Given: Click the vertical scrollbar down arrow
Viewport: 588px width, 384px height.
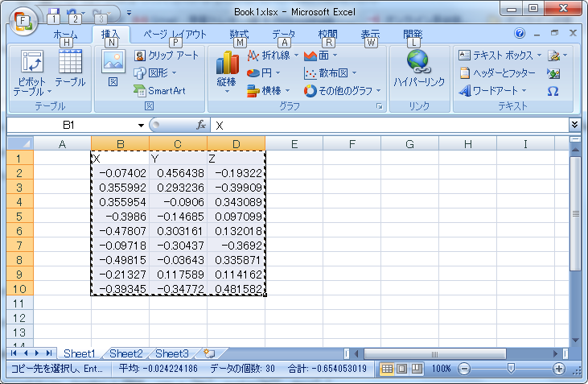Looking at the screenshot, I should 576,341.
